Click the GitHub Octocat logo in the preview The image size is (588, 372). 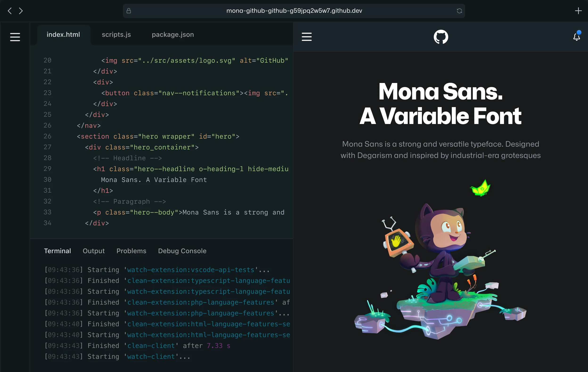coord(441,37)
